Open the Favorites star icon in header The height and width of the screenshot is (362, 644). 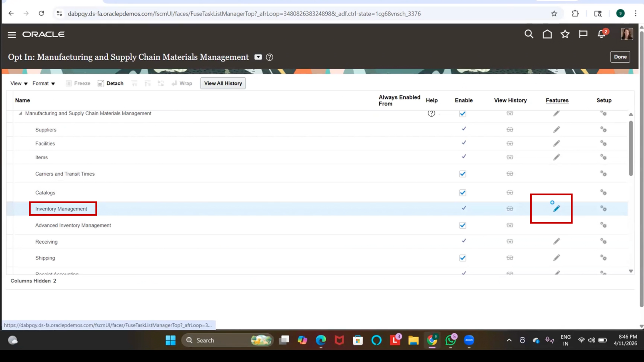tap(565, 34)
